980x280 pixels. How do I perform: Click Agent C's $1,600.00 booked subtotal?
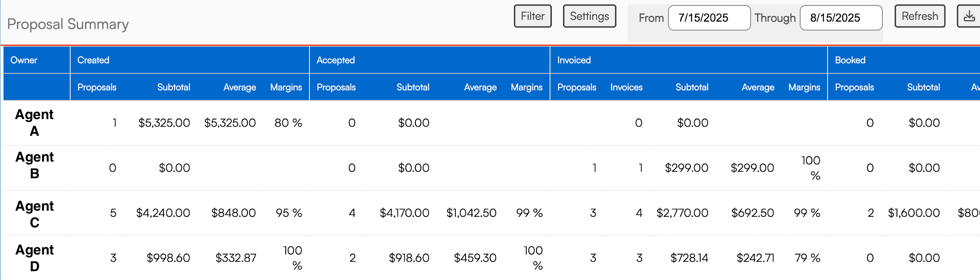click(x=913, y=213)
